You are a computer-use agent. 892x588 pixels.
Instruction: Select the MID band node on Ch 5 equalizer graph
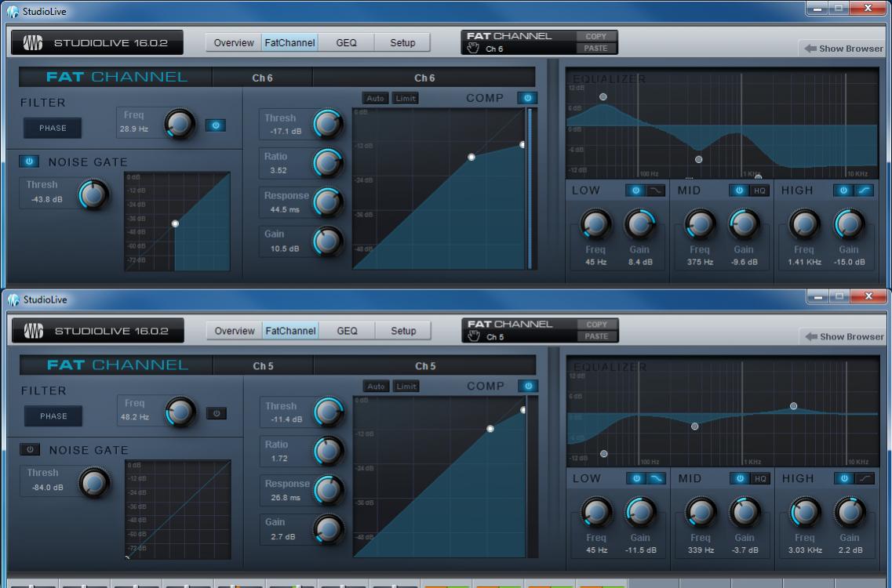point(694,426)
